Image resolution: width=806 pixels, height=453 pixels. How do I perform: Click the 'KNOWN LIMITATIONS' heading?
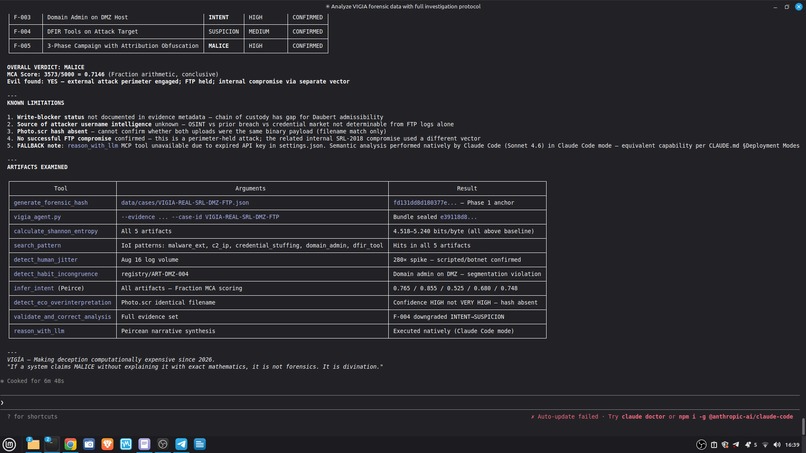click(x=35, y=103)
